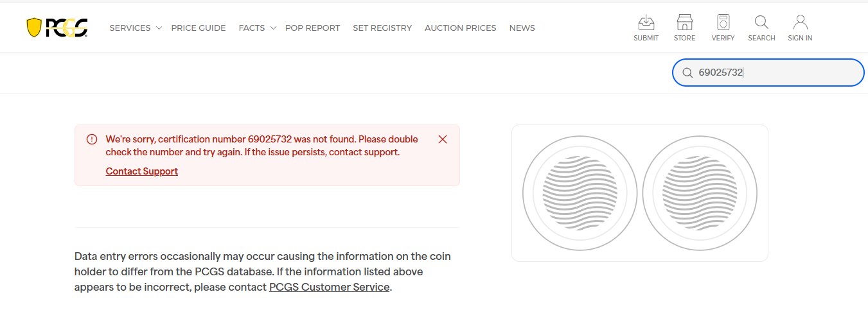
Task: Open PCGS Customer Service link
Action: pos(329,287)
